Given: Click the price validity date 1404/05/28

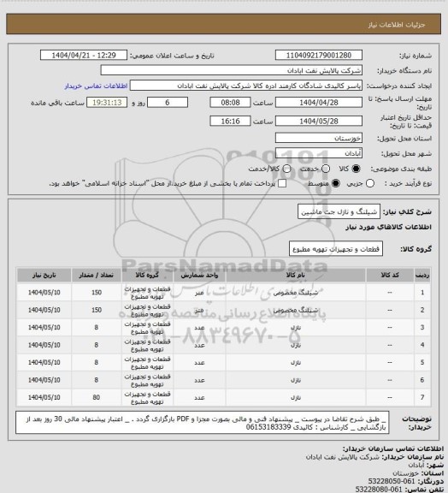Looking at the screenshot, I should pyautogui.click(x=319, y=121).
